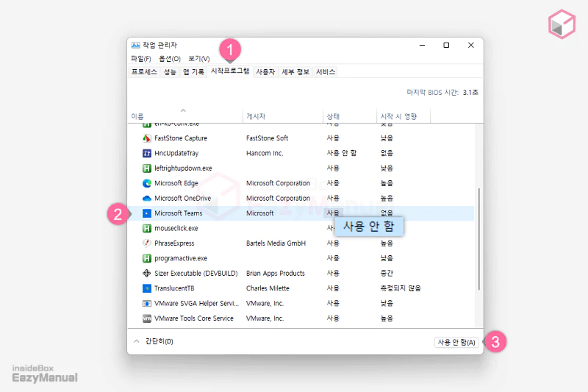Viewport: 588px width, 392px height.
Task: Click the HncUpdateTray icon
Action: [146, 154]
